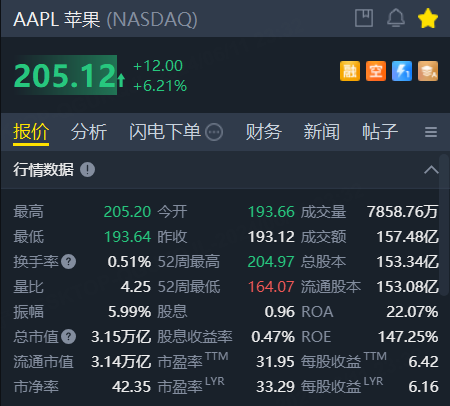Click the blue lightning quick-trade badge
This screenshot has height=406, width=450.
[402, 71]
